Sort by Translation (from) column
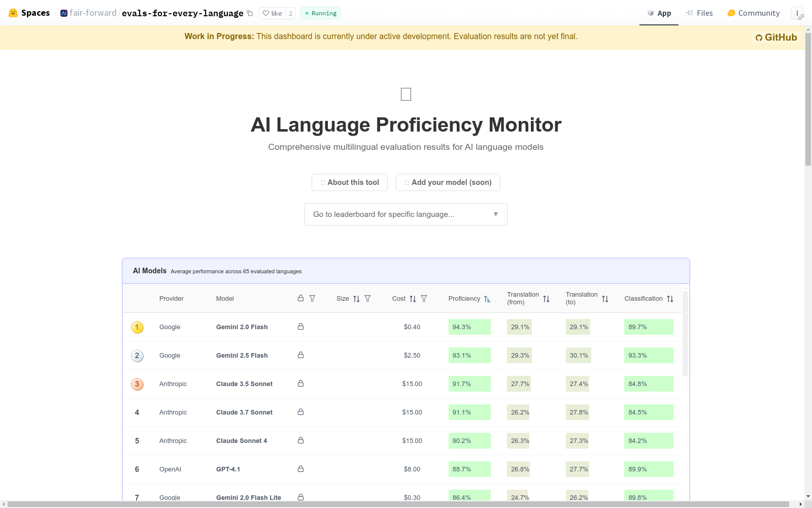 (546, 299)
